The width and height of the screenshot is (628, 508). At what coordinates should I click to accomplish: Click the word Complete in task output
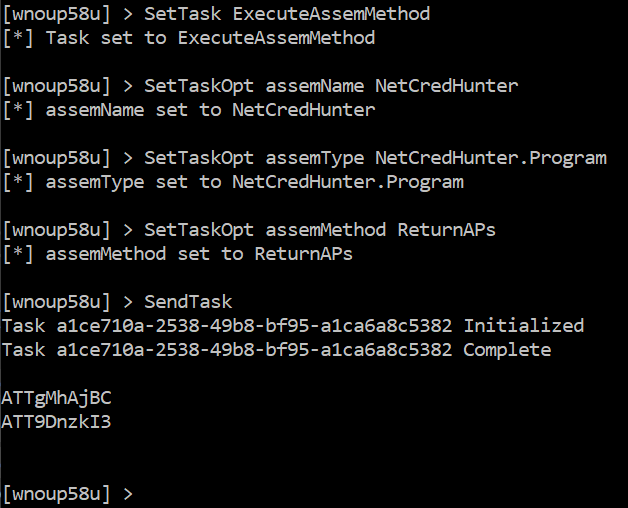tap(507, 350)
